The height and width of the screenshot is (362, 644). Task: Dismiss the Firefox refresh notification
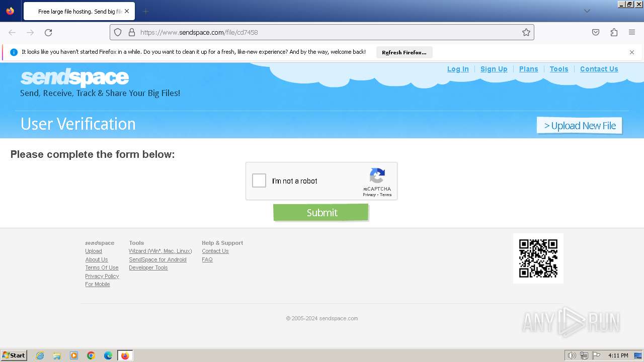(x=632, y=52)
